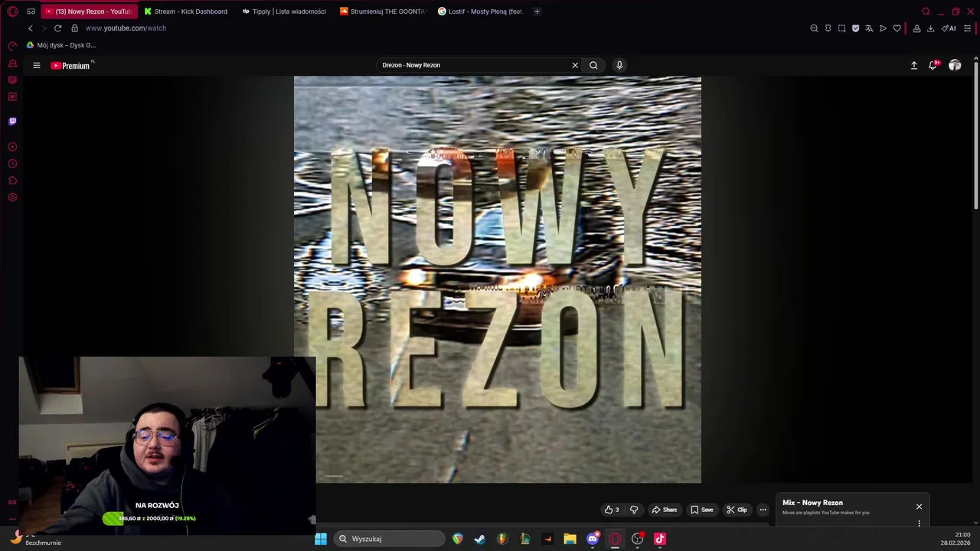Select the Nowy Rezon YouTube tab

coord(89,11)
